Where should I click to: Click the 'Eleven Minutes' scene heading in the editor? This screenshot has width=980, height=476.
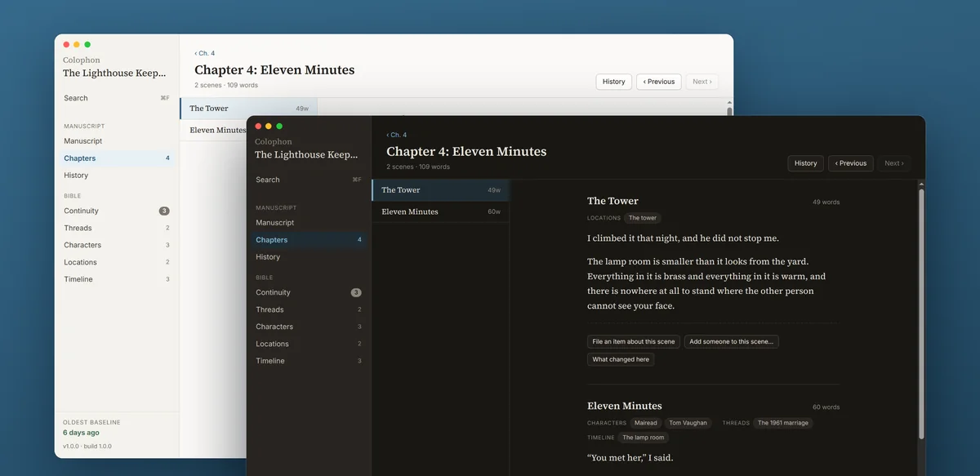click(x=625, y=406)
